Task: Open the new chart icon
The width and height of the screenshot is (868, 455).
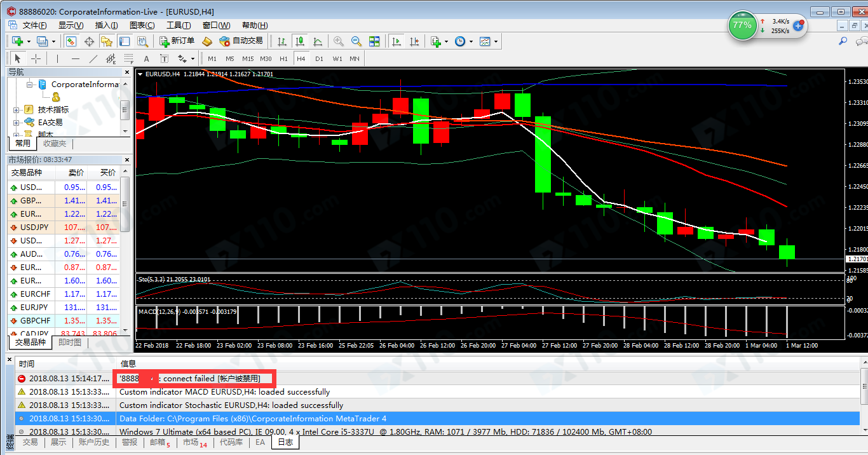Action: click(x=17, y=41)
